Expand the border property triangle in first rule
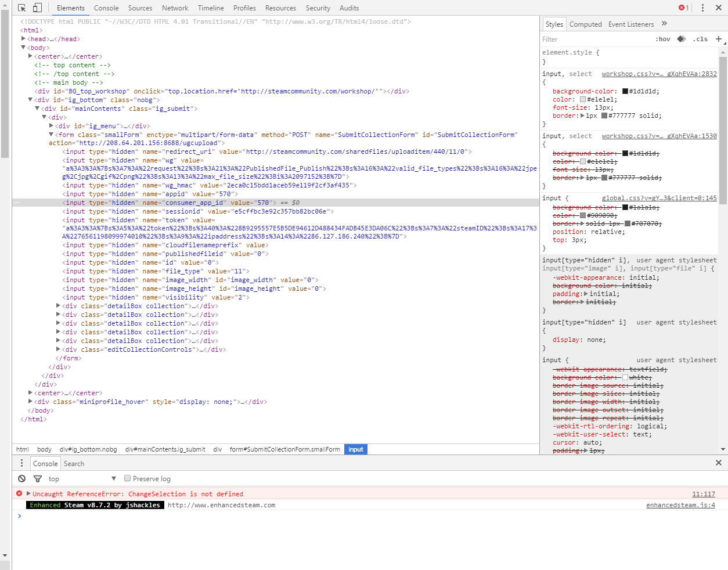Screen dimensions: 728x570 (x=582, y=116)
